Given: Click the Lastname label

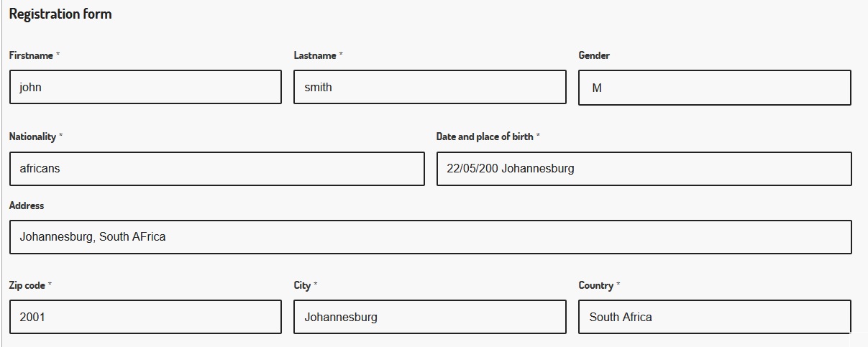Looking at the screenshot, I should pyautogui.click(x=315, y=55).
